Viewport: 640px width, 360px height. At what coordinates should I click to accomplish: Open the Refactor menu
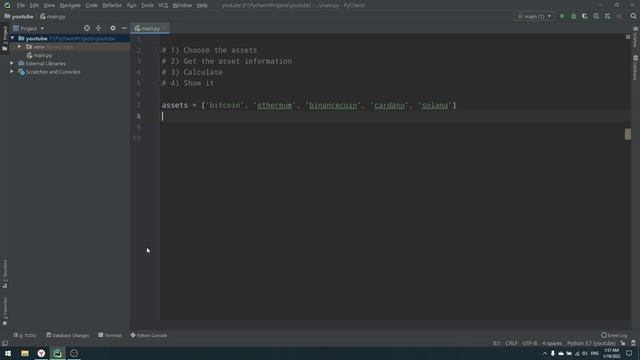(112, 5)
